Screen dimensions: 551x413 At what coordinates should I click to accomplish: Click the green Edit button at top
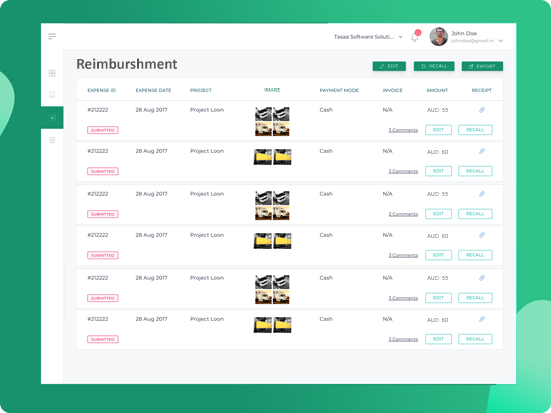click(389, 66)
